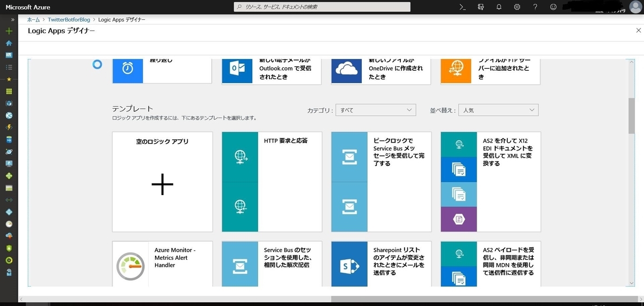The image size is (644, 306).
Task: Choose Sharepoint リスト item changed template
Action: coord(381,264)
